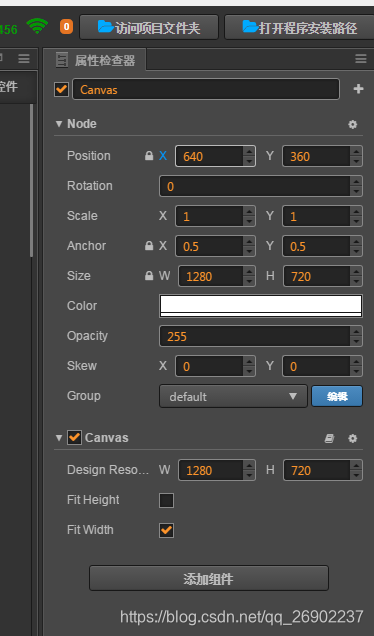The width and height of the screenshot is (374, 636).
Task: Click the 打开程序安装路径 button
Action: [299, 27]
